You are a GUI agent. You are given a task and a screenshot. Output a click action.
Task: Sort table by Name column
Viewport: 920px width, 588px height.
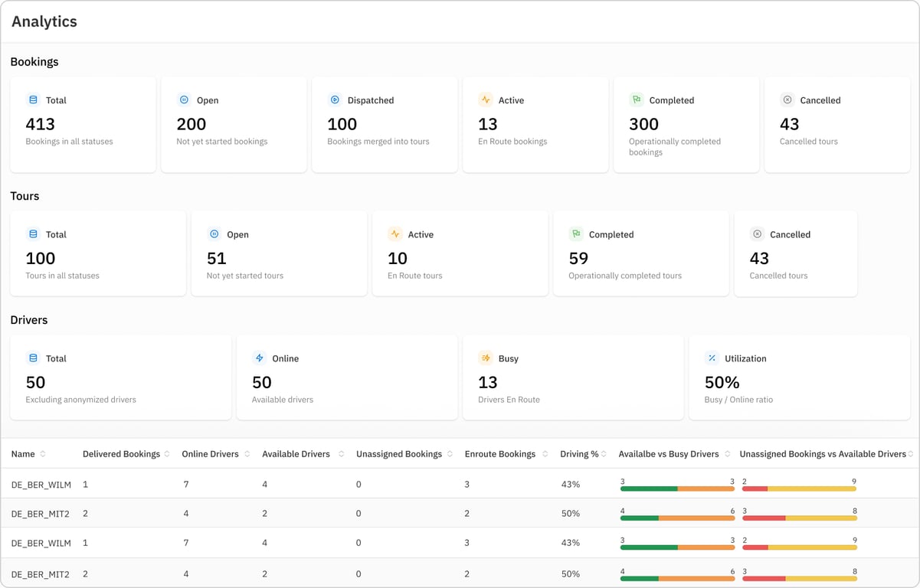pos(43,454)
